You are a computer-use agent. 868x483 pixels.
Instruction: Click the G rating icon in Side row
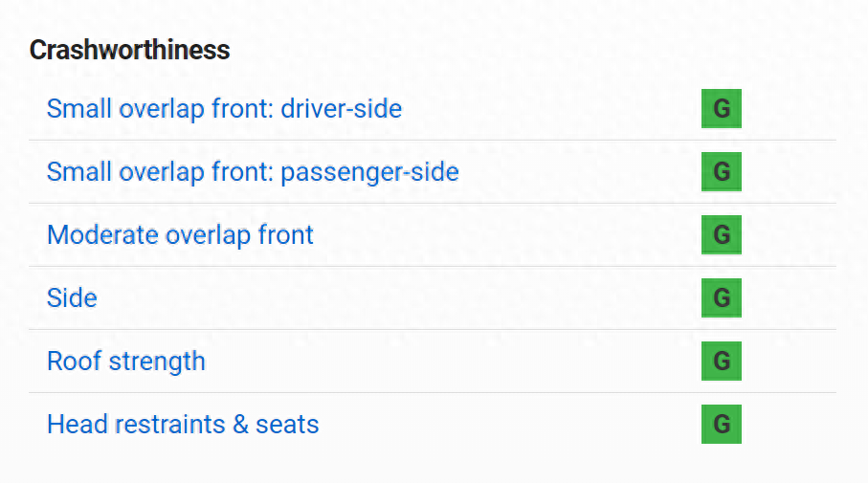[x=721, y=298]
